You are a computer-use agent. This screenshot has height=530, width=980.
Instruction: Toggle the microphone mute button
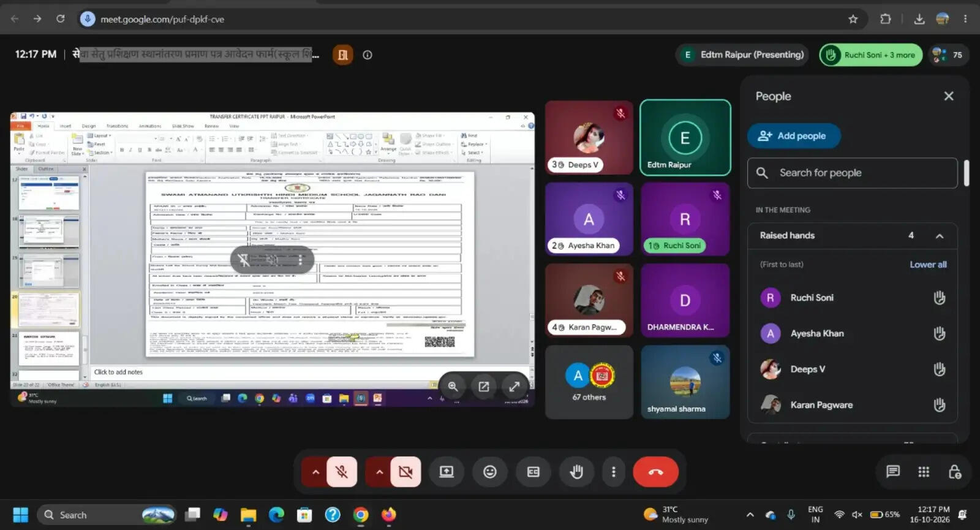[x=342, y=472]
